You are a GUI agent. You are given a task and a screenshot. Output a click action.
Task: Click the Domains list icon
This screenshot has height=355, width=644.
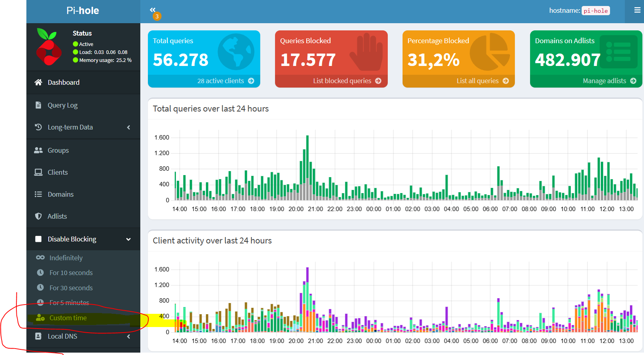point(38,194)
